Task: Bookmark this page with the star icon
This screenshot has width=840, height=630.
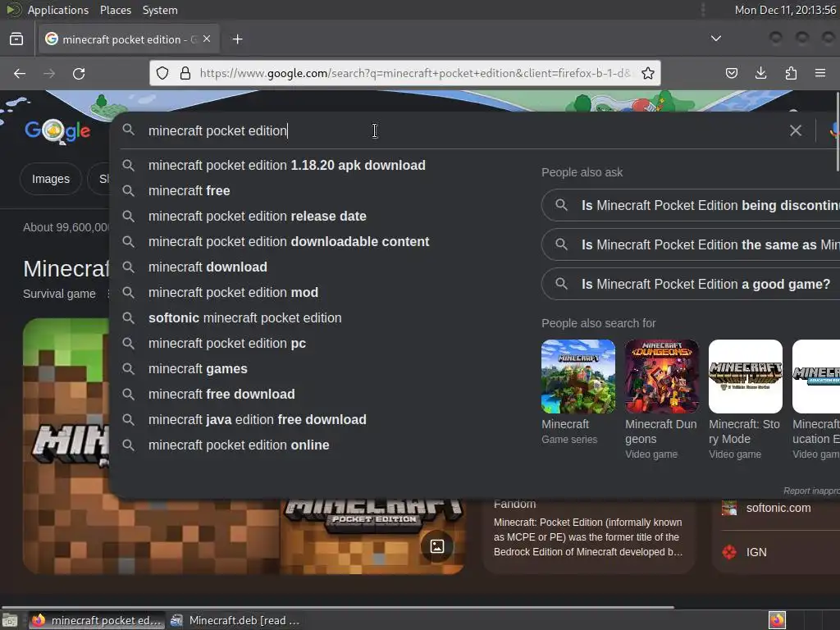Action: click(x=648, y=73)
